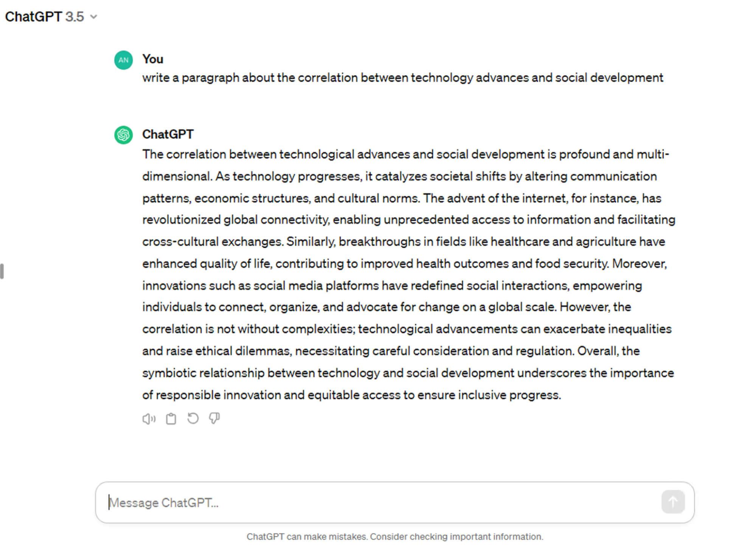Click the AN user avatar
Viewport: 756px width, 548px height.
click(124, 60)
